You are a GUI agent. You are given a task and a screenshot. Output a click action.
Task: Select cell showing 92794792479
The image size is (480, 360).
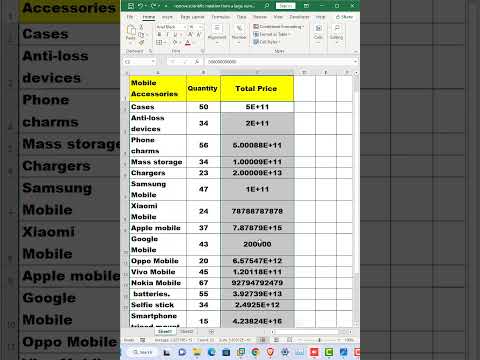pos(257,283)
